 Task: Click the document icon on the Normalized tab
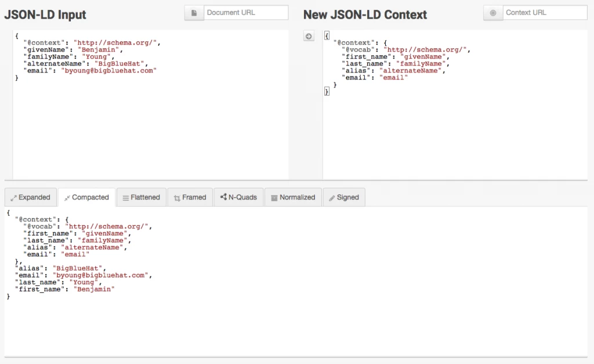point(273,197)
